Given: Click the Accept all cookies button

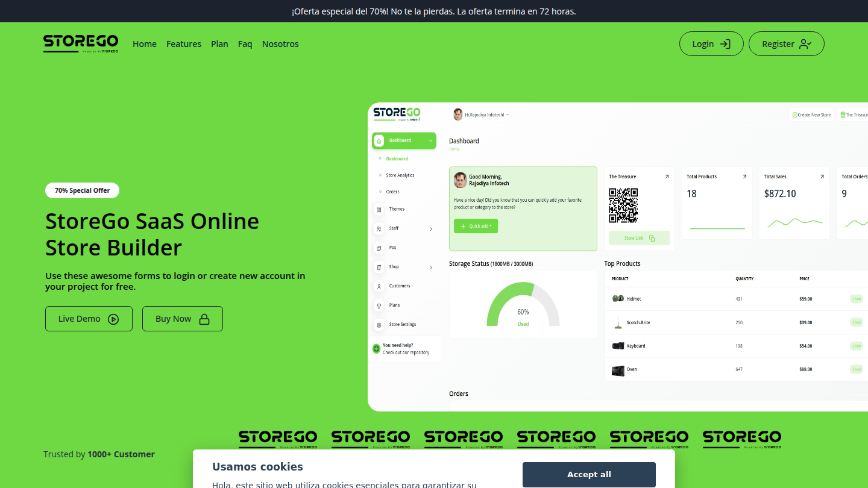Looking at the screenshot, I should (x=589, y=474).
